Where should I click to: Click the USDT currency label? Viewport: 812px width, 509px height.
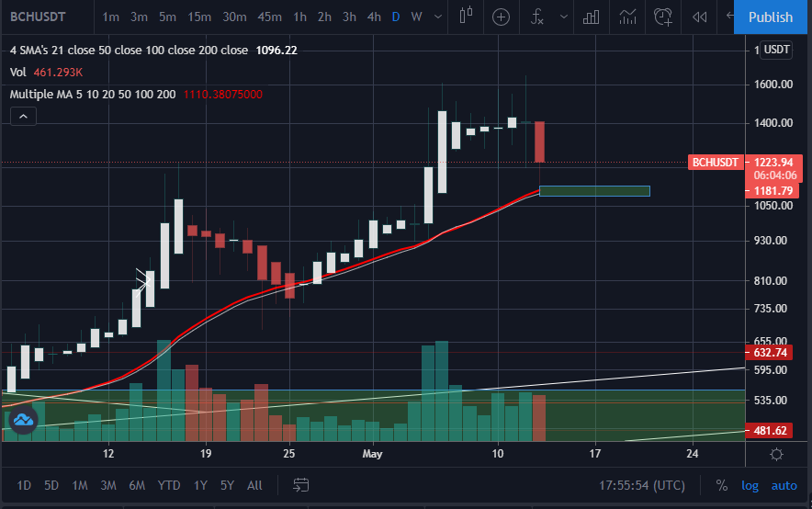pyautogui.click(x=777, y=50)
